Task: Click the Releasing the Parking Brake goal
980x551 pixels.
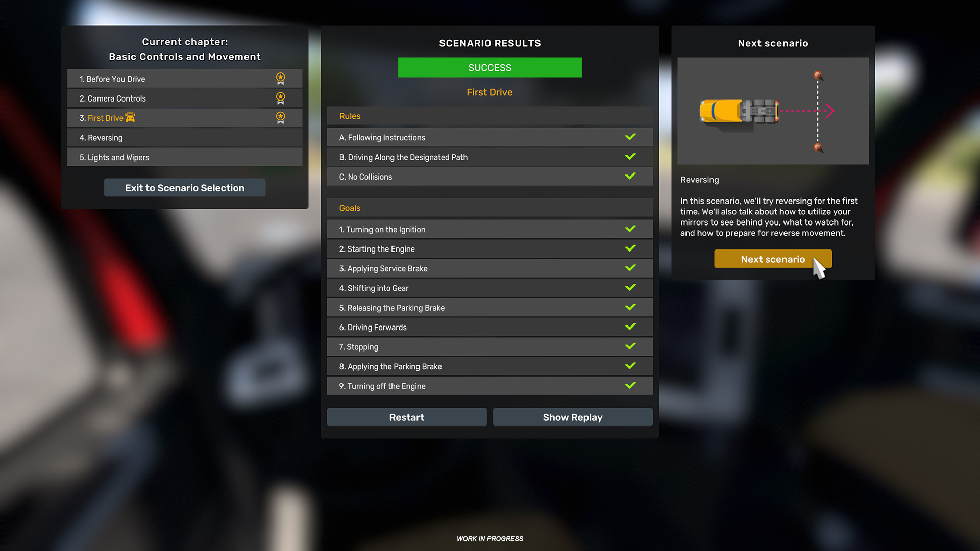Action: point(489,308)
